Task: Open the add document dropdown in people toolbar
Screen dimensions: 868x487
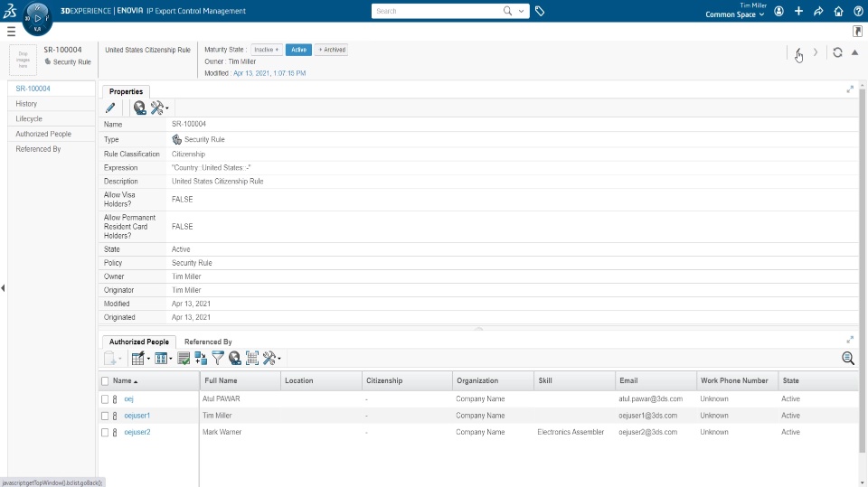Action: 112,359
